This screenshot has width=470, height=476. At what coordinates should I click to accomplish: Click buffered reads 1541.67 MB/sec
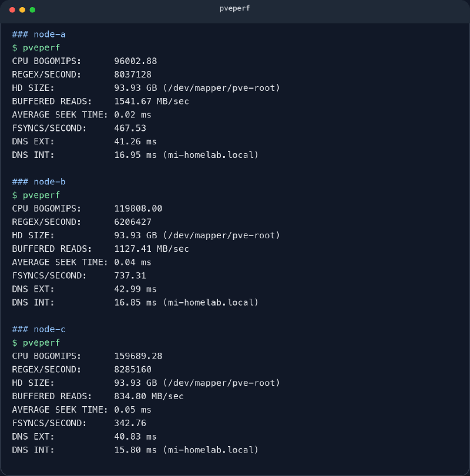click(x=152, y=102)
